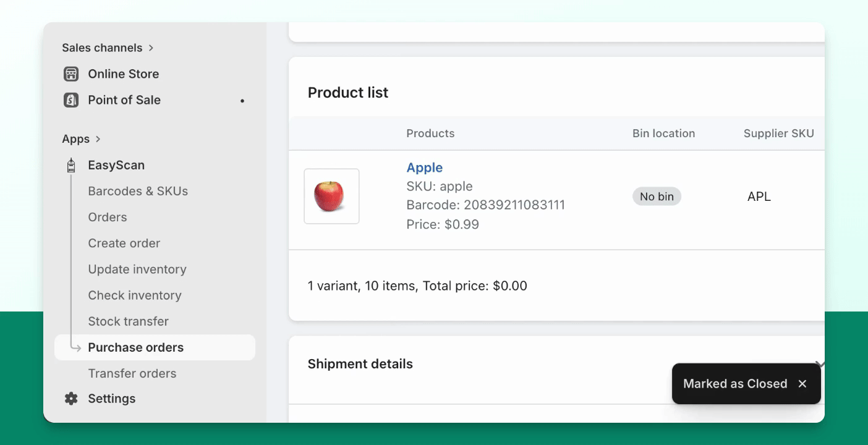Click the No bin badge

tap(657, 197)
